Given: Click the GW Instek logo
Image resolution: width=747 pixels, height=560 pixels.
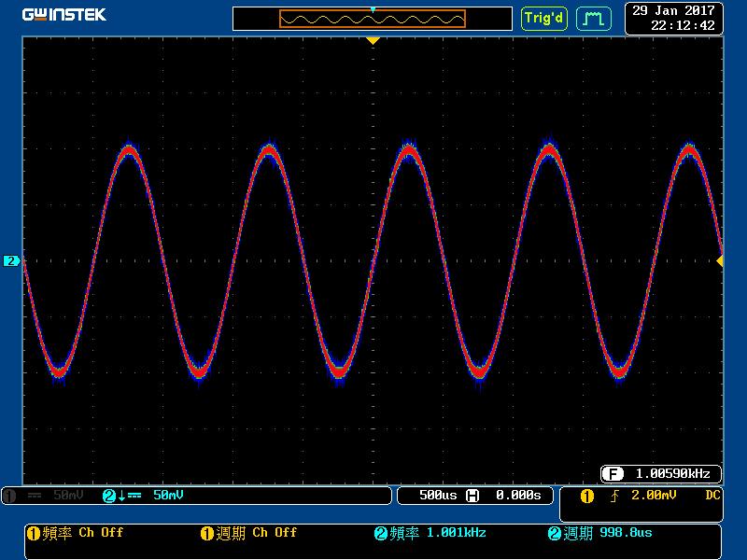Looking at the screenshot, I should [x=63, y=15].
